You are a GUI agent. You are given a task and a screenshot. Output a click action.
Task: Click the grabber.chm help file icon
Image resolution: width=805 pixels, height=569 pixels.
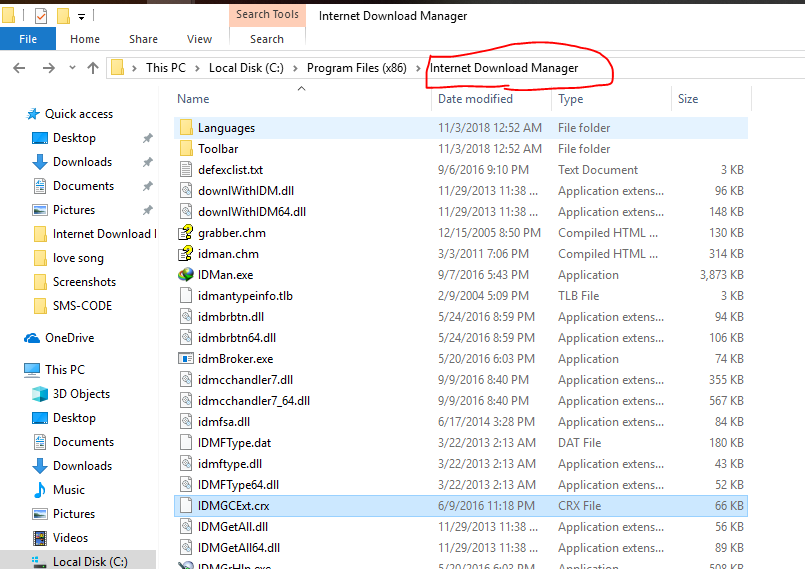pos(186,233)
